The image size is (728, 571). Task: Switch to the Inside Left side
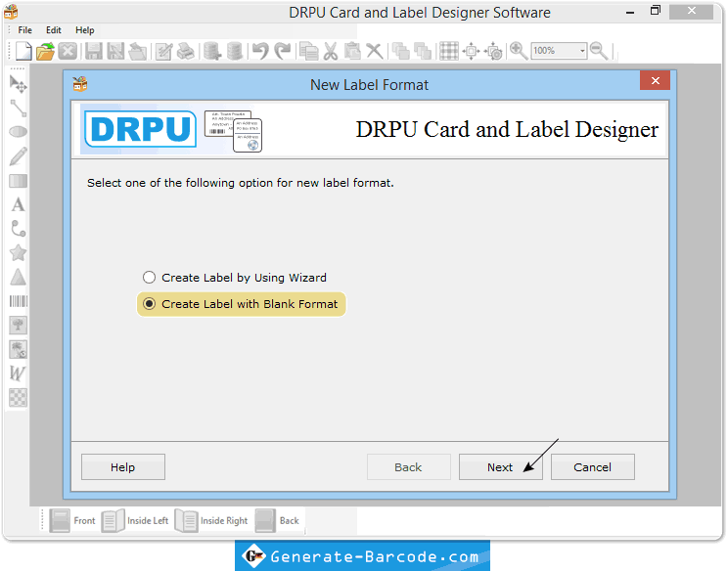135,520
